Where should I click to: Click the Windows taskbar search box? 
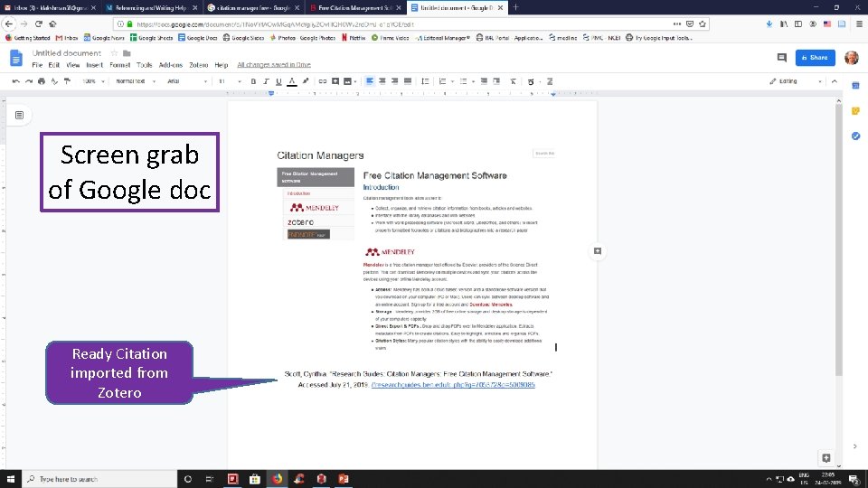90,478
